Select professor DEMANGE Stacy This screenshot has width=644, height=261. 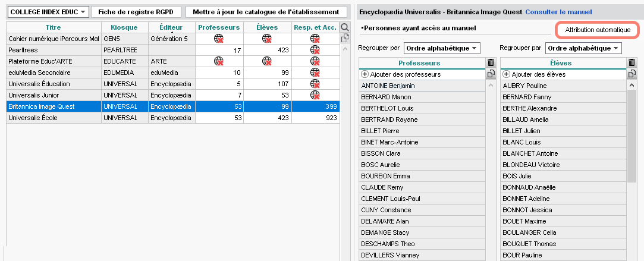click(422, 232)
